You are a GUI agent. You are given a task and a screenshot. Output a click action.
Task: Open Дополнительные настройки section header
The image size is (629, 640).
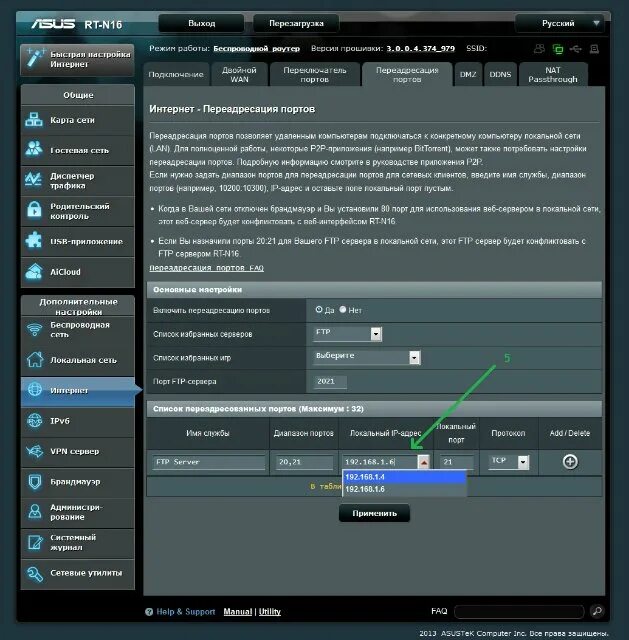[78, 306]
